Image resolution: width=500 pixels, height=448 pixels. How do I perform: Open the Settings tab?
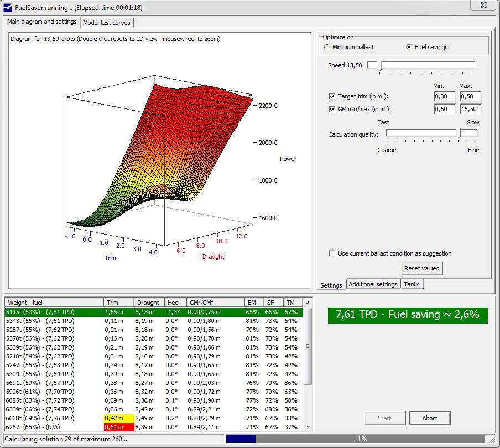[331, 285]
